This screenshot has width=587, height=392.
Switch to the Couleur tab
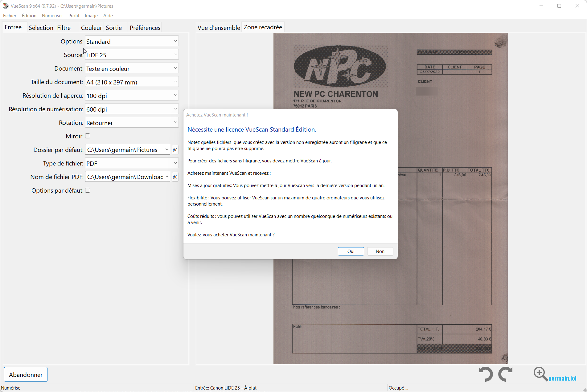pos(91,27)
